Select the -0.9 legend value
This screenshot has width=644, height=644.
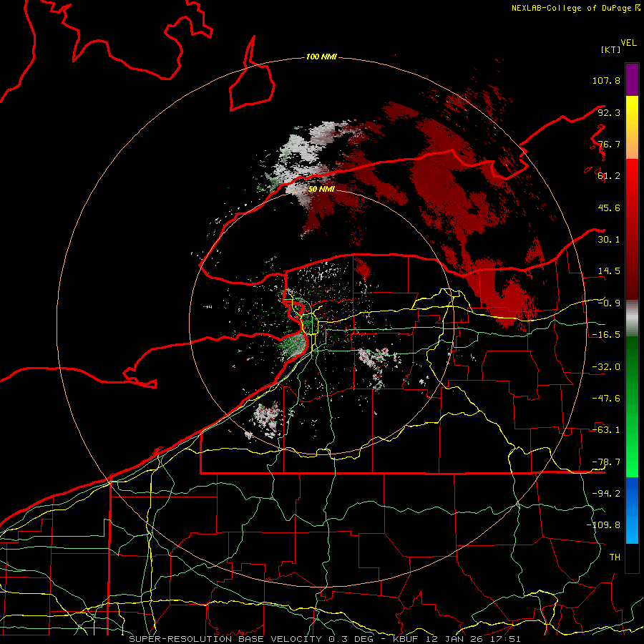pos(609,303)
